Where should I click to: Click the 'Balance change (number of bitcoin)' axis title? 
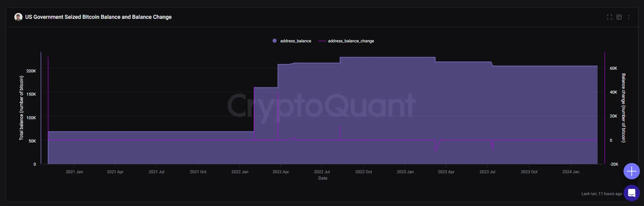pyautogui.click(x=623, y=108)
